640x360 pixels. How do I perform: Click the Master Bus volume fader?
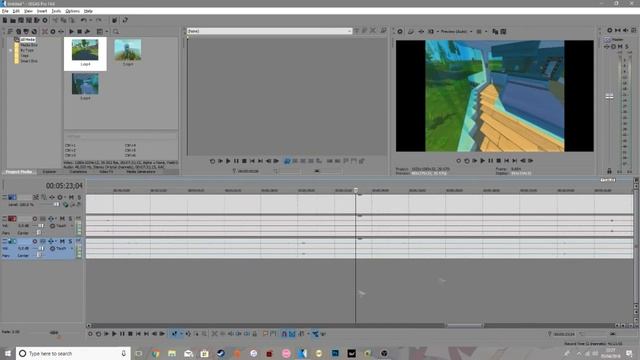[x=609, y=96]
